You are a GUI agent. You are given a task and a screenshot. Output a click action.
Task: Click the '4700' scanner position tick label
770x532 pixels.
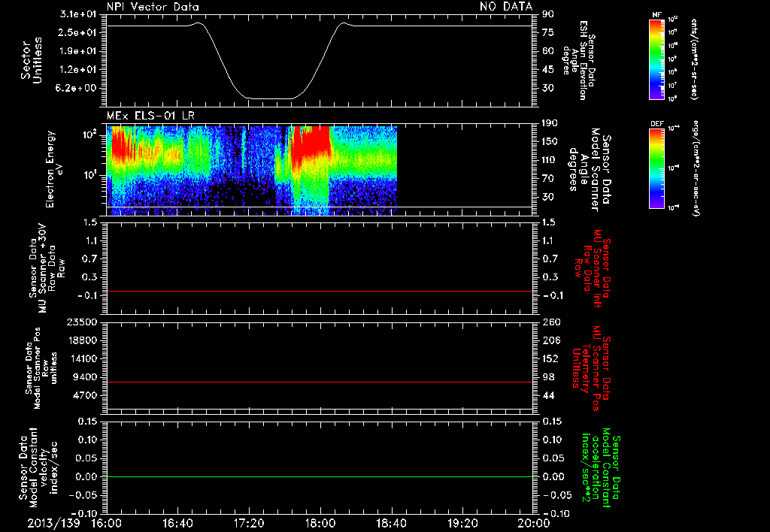84,395
